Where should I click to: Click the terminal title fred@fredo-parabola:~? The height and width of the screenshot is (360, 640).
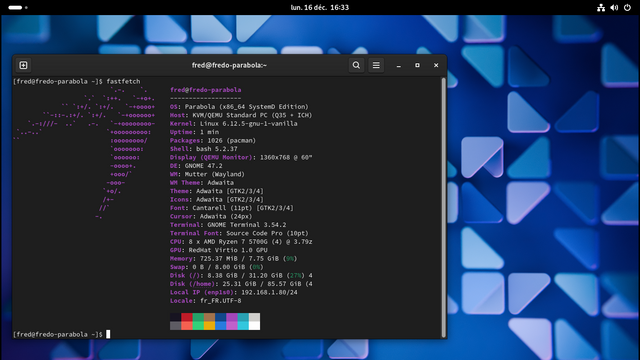click(x=229, y=65)
